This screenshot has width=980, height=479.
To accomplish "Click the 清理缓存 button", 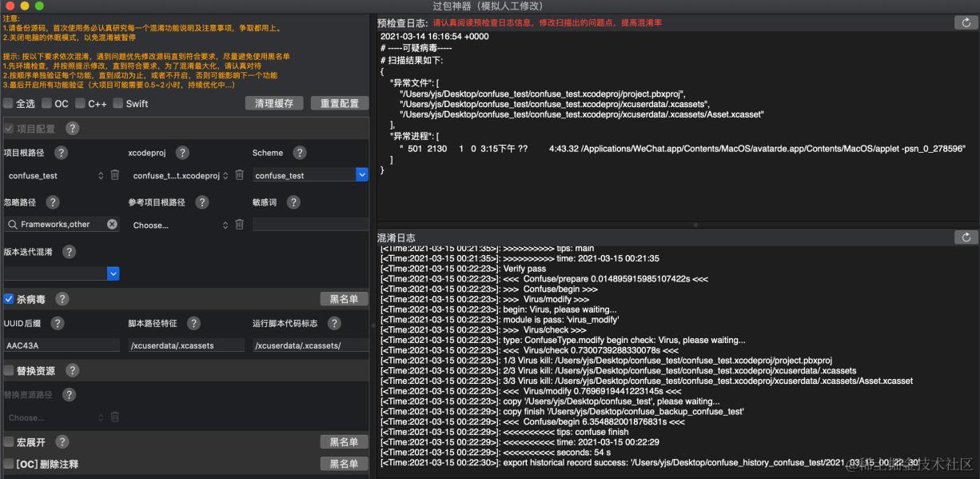I will pos(274,103).
